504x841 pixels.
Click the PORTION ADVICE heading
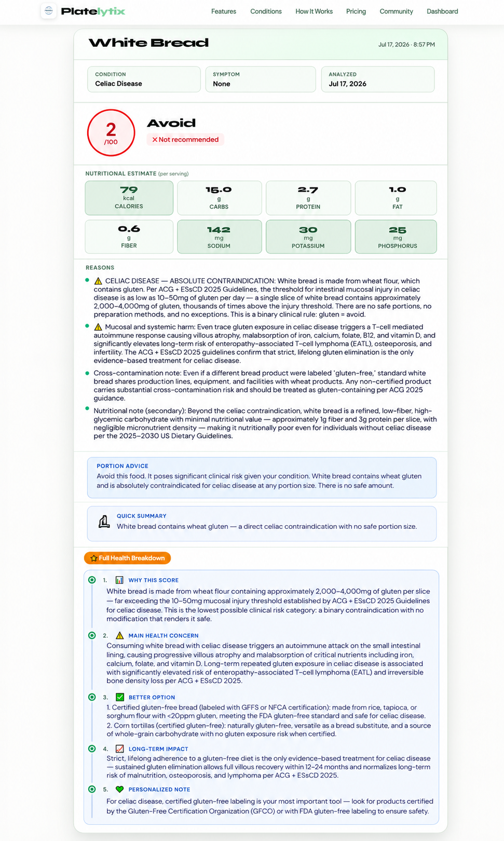click(122, 466)
